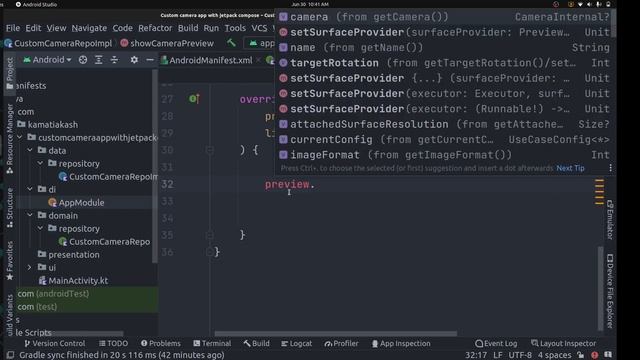Open Project panel settings gear

(x=134, y=60)
